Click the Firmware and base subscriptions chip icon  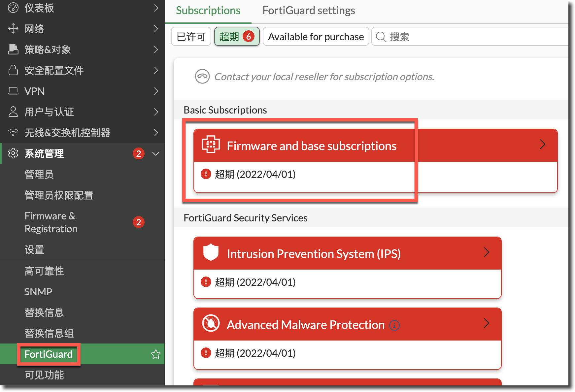211,145
